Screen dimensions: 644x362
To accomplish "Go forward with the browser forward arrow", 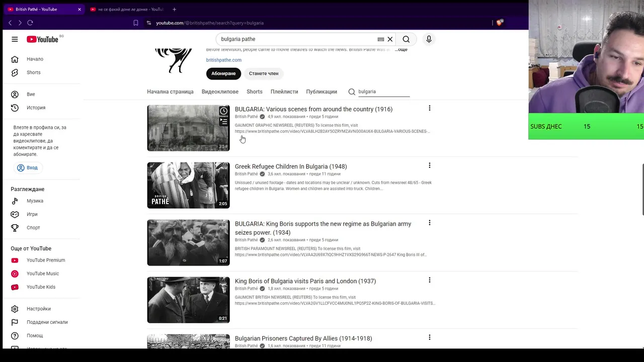I will tap(20, 23).
